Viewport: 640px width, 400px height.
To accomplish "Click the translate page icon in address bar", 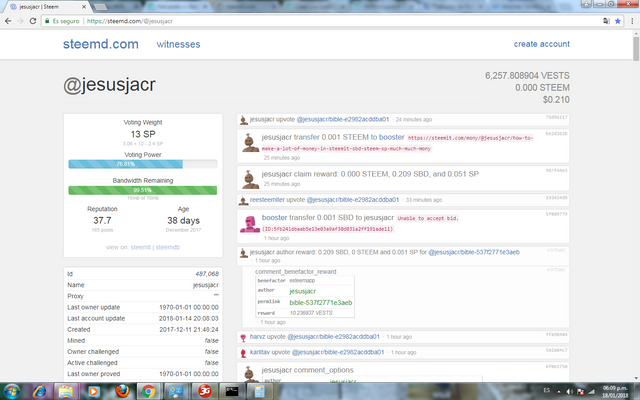I will pos(607,21).
